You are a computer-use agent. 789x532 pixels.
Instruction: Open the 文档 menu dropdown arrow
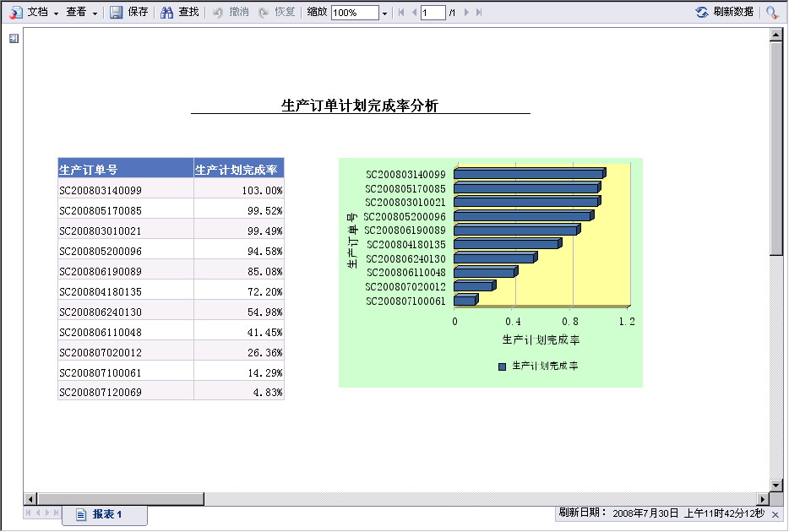[56, 13]
